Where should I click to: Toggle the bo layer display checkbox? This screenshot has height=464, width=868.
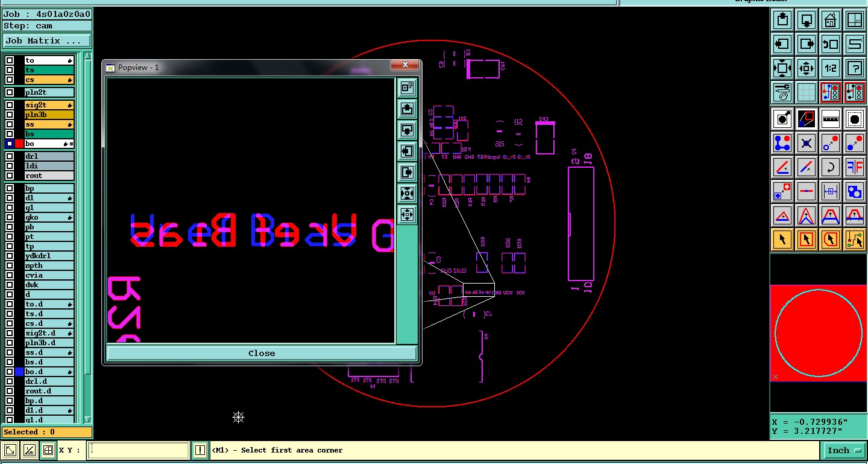pyautogui.click(x=10, y=144)
